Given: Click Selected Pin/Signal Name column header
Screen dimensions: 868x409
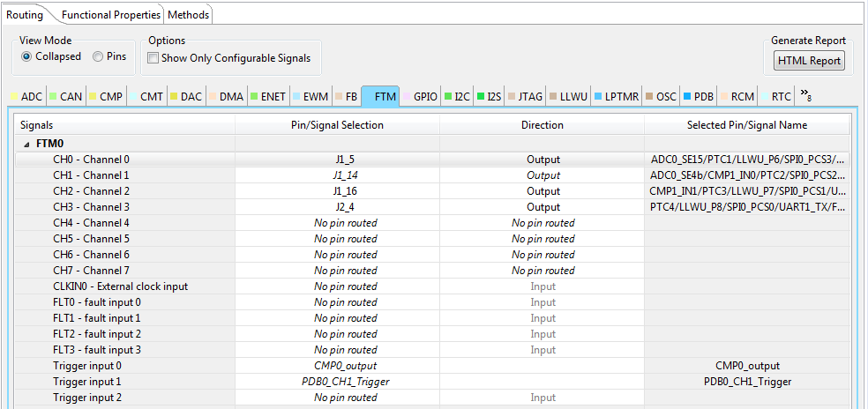Looking at the screenshot, I should (747, 125).
